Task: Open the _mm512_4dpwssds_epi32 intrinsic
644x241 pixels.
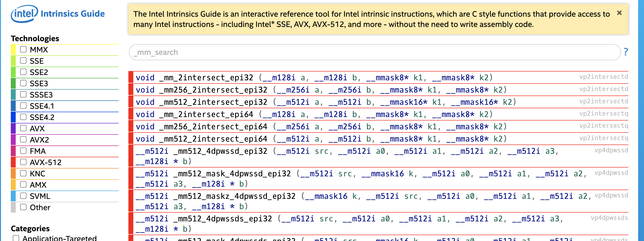Action: [378, 224]
